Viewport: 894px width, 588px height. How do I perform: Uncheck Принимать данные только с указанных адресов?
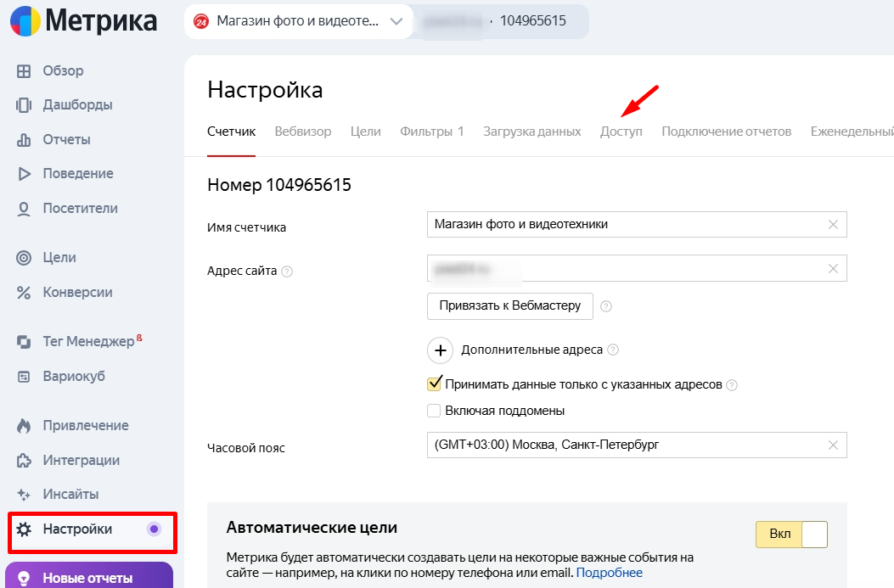(434, 384)
